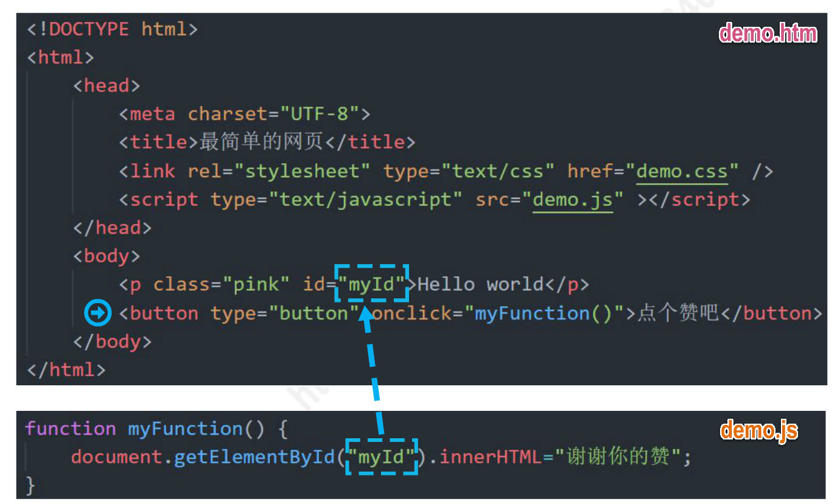Click the link tag name
This screenshot has height=504, width=840.
[152, 171]
